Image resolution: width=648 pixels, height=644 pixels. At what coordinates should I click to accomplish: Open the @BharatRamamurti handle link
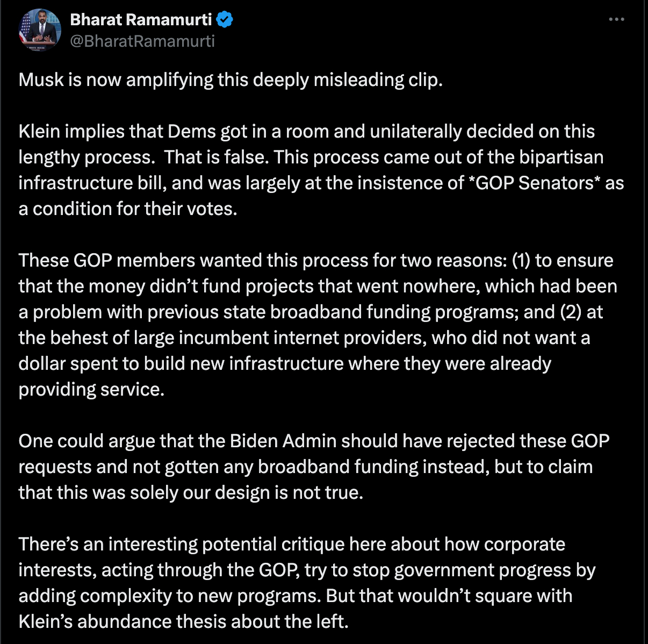(x=142, y=41)
